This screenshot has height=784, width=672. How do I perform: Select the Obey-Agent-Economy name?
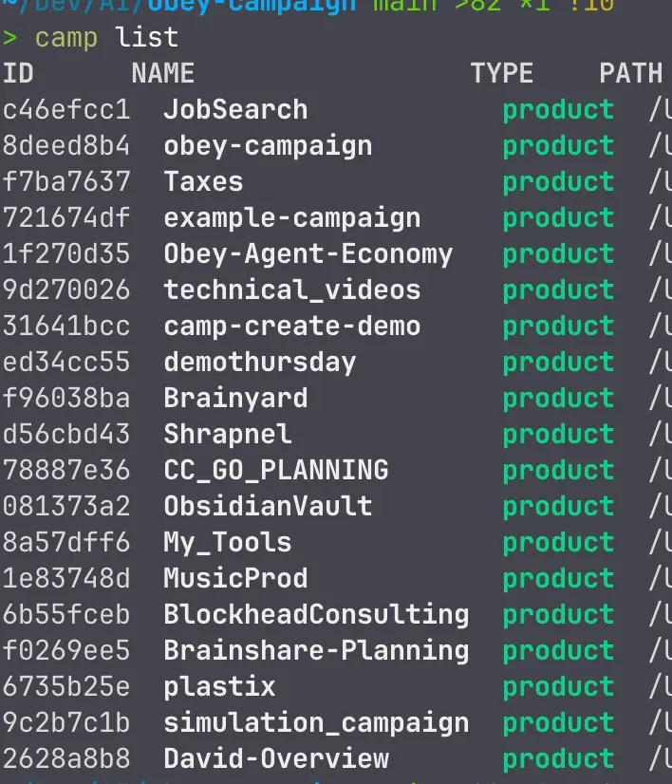(x=308, y=255)
